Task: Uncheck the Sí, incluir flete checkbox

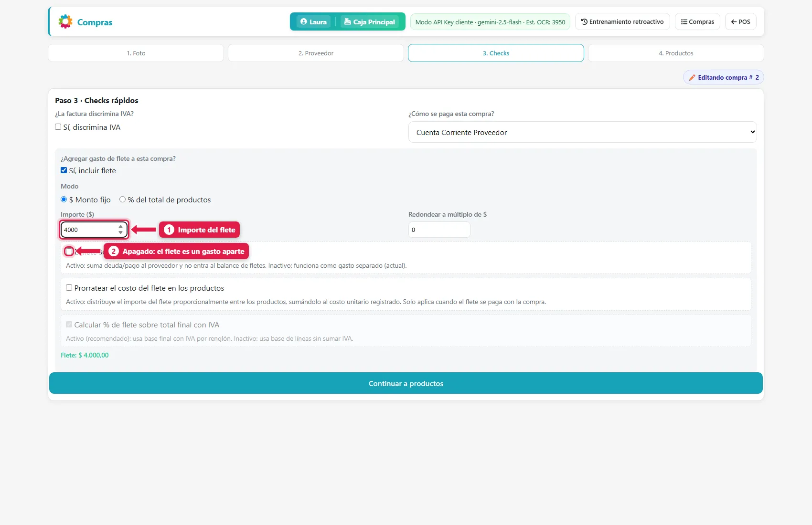Action: tap(64, 170)
